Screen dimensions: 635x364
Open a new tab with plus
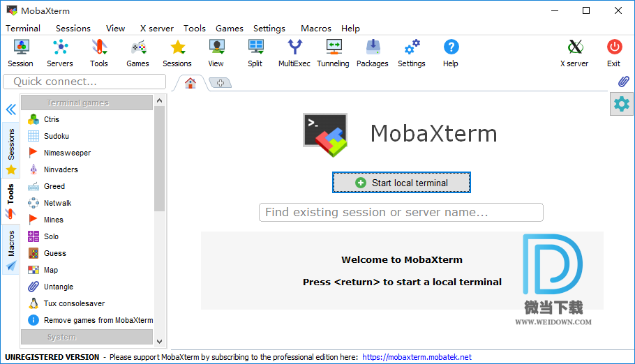(221, 82)
